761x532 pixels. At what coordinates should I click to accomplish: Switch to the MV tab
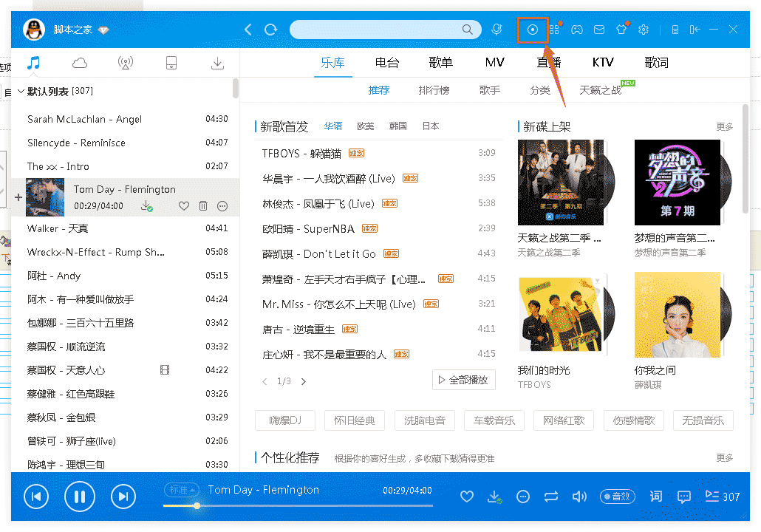[x=494, y=63]
